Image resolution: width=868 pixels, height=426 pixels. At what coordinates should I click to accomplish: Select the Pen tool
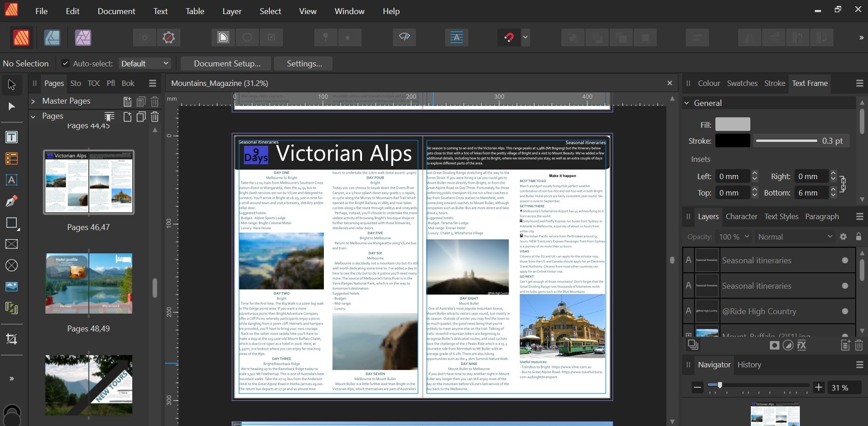click(12, 201)
